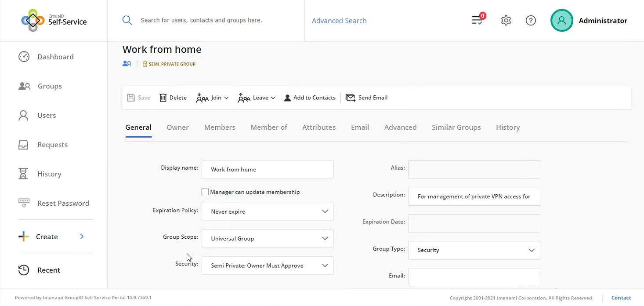Open Requests from the sidebar
Viewport: 644px width, 306px height.
coord(53,145)
